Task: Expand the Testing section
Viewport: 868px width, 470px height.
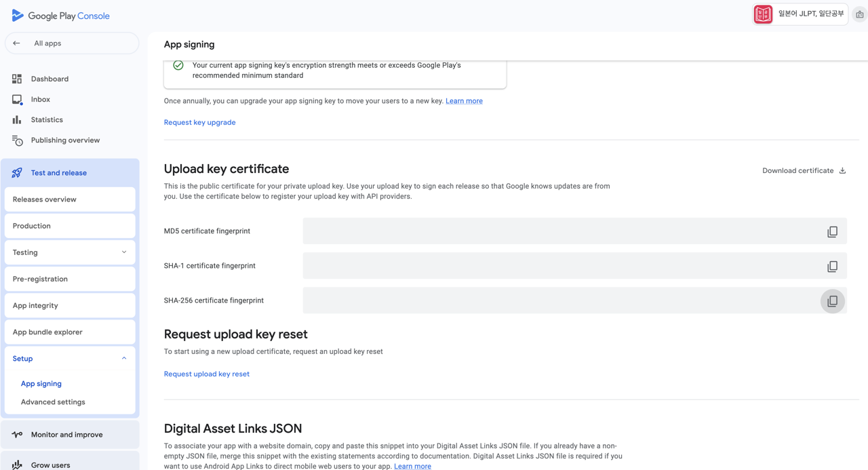Action: pos(123,252)
